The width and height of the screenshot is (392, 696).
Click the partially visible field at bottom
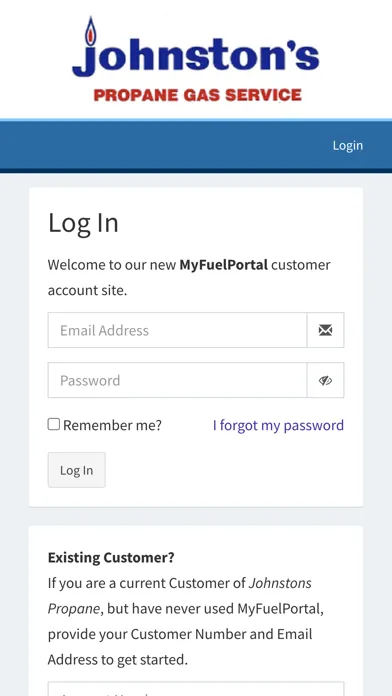tap(196, 689)
